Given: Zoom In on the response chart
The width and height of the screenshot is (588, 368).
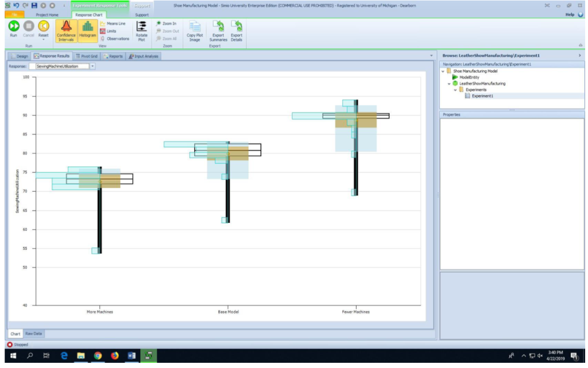Looking at the screenshot, I should 167,24.
